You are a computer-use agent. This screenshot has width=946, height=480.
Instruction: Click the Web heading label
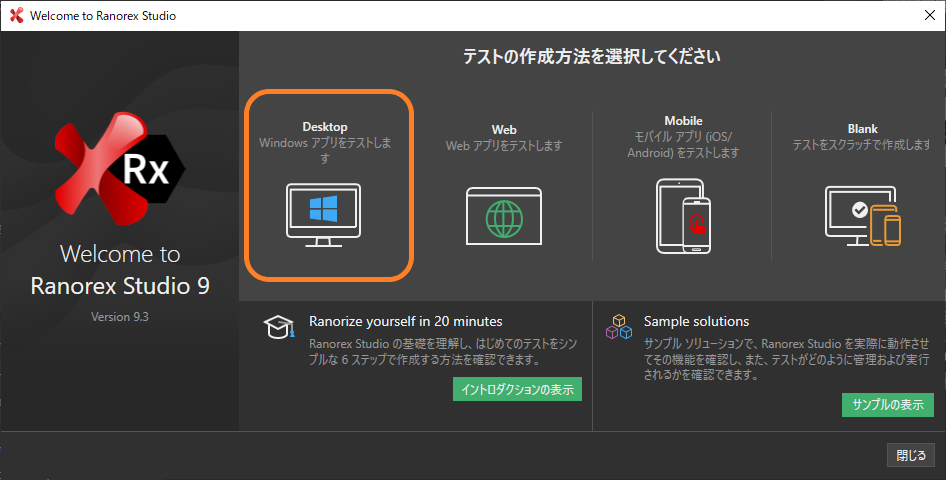point(504,130)
